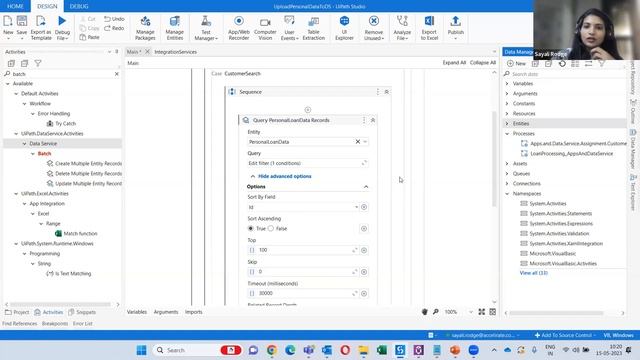Set Sort Ascending to False
This screenshot has width=640, height=360.
pos(271,229)
